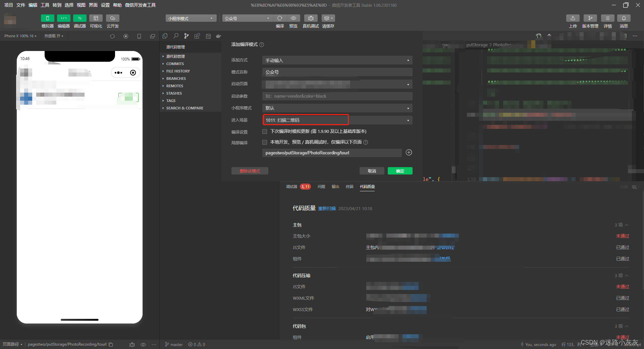The image size is (644, 349).
Task: Enable 本地开发 局部编译 checkbox
Action: pyautogui.click(x=265, y=142)
